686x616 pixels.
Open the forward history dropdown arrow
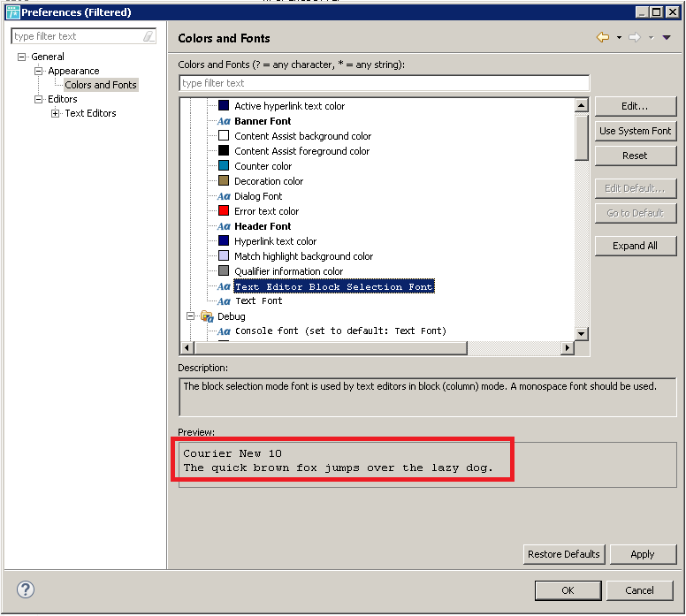(651, 38)
